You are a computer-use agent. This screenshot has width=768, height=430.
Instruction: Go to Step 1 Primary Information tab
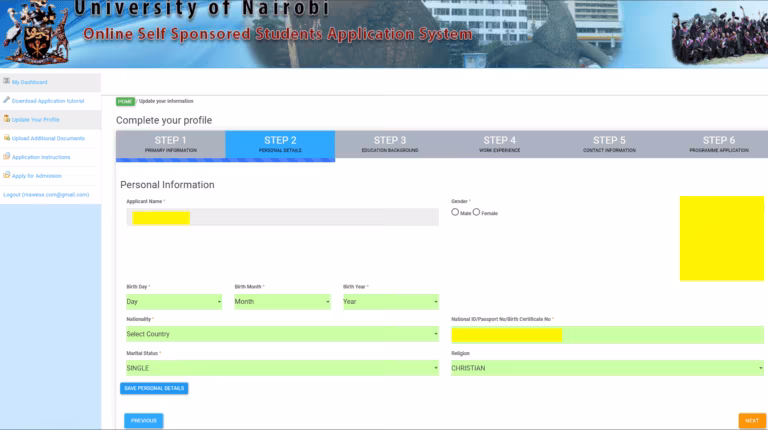coord(170,144)
